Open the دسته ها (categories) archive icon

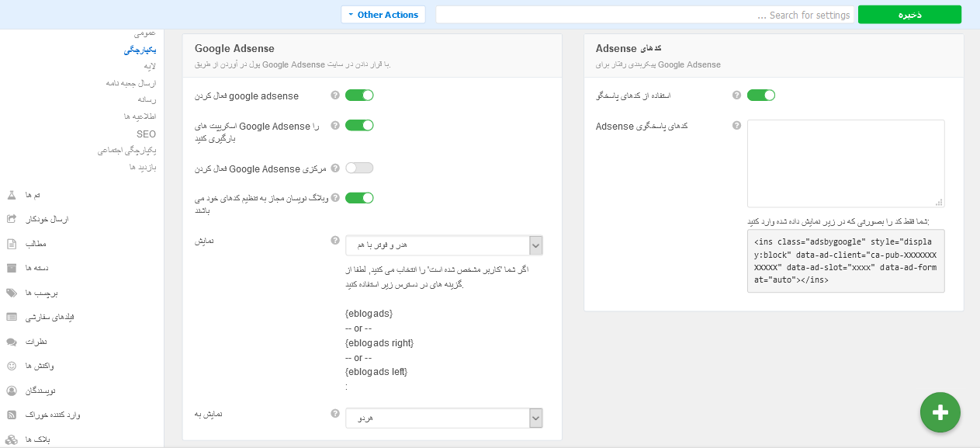(12, 269)
